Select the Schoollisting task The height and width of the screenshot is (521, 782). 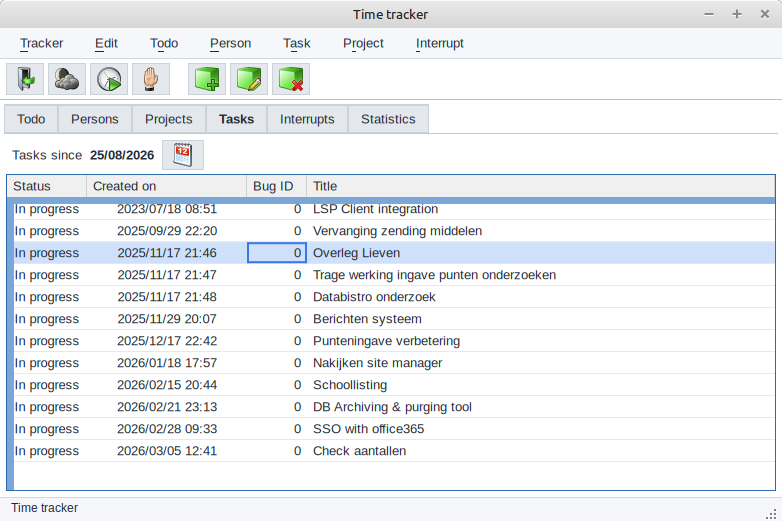(350, 384)
